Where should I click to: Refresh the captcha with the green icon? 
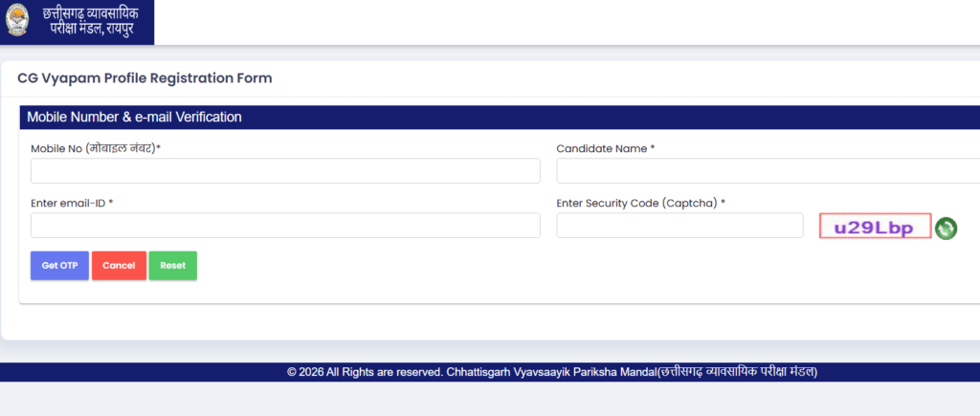[946, 228]
